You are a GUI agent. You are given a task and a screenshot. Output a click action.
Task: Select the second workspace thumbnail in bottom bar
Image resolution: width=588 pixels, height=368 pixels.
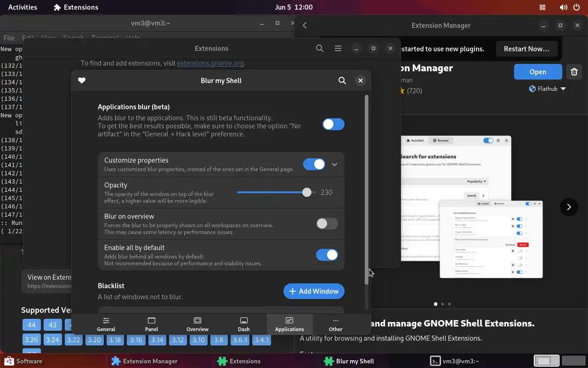point(573,361)
